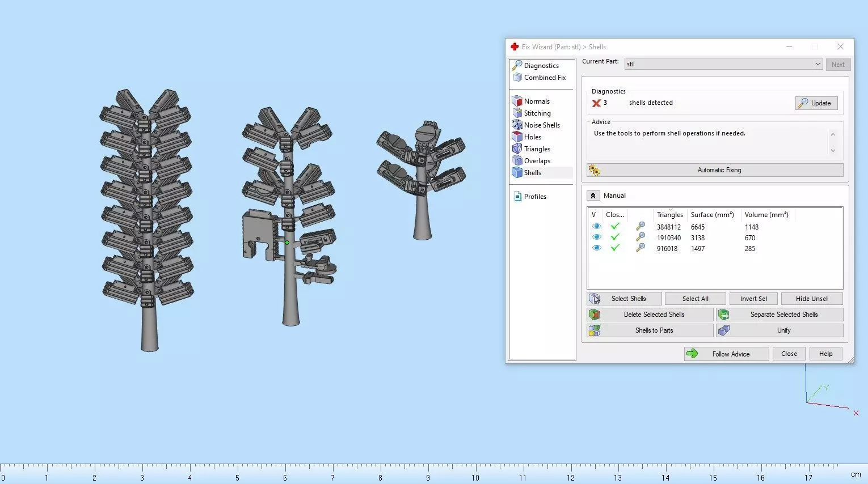
Task: Select the shell row with 1910340 triangles
Action: [x=715, y=237]
